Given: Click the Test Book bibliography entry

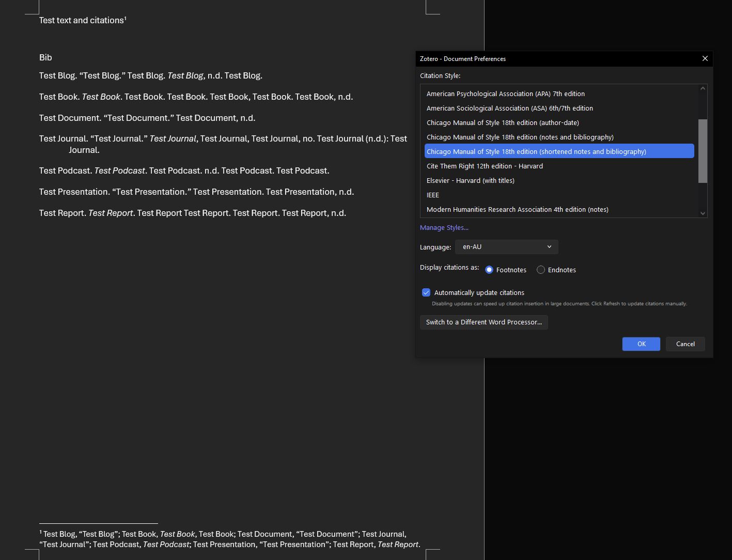Looking at the screenshot, I should coord(196,97).
